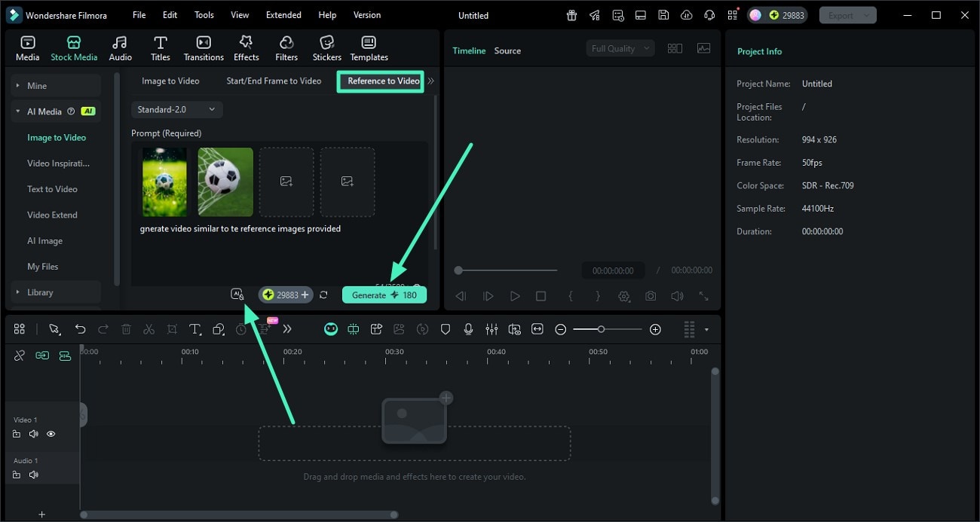
Task: Click the microphone voiceover icon
Action: pyautogui.click(x=468, y=329)
